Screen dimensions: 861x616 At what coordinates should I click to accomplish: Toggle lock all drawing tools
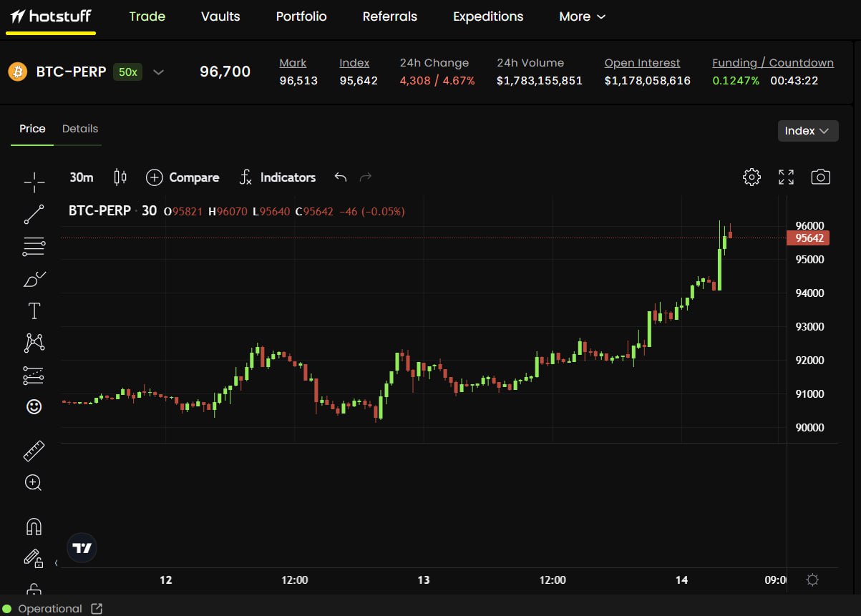tap(34, 590)
